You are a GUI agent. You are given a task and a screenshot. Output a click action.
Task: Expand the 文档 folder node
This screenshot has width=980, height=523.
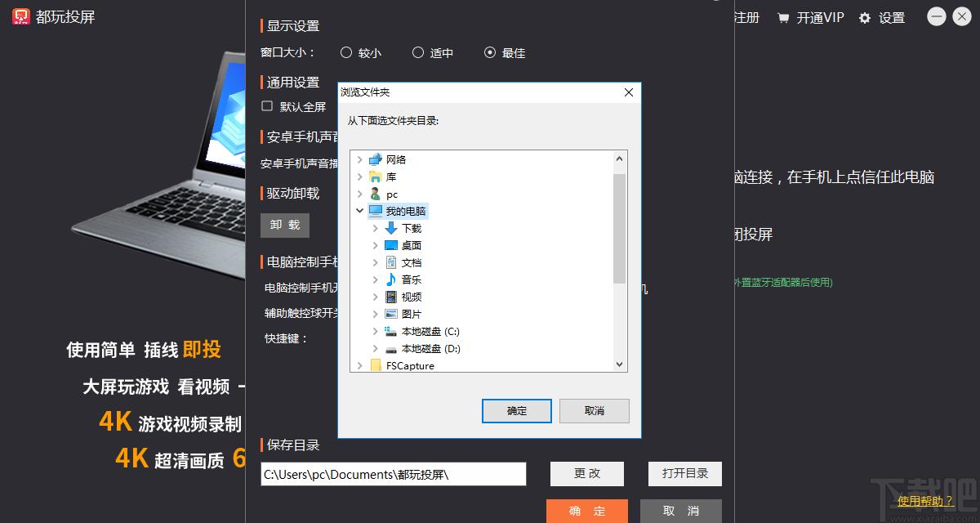coord(376,262)
